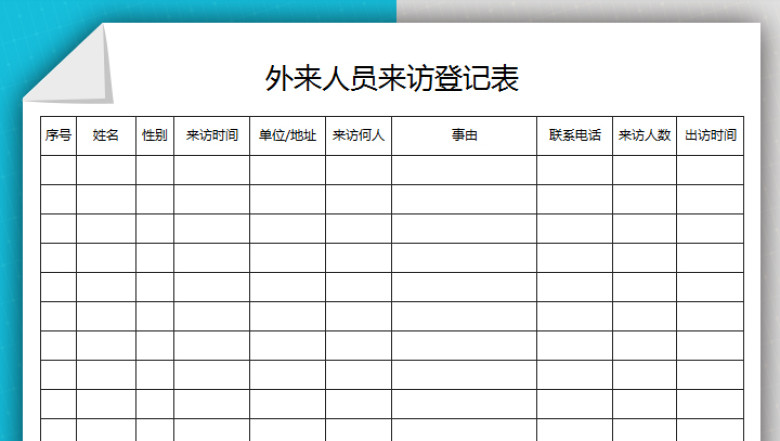Select the 来访时间 column header

coord(212,136)
